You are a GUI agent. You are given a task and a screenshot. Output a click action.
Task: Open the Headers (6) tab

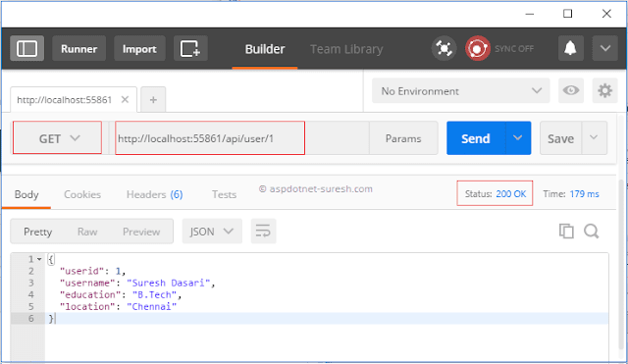[x=155, y=194]
